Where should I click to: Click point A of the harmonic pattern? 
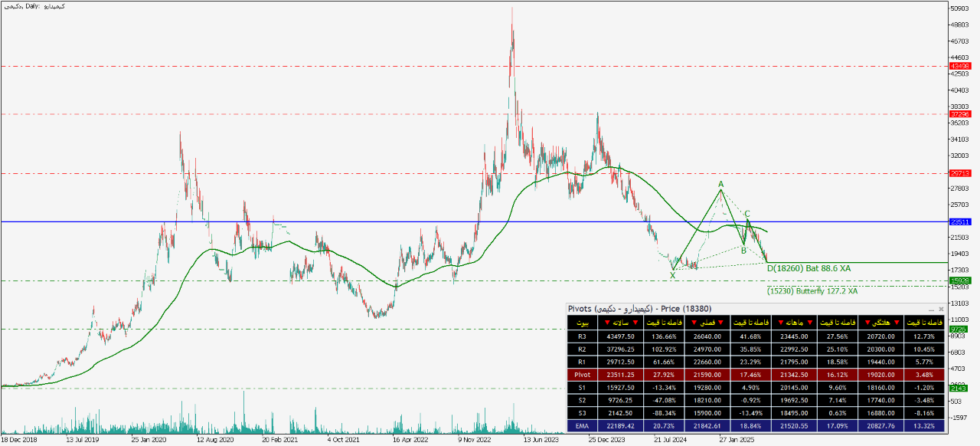[720, 185]
